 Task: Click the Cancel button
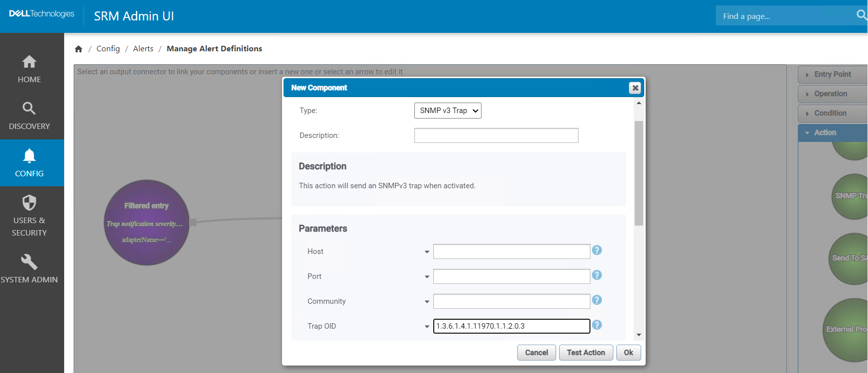pyautogui.click(x=537, y=353)
